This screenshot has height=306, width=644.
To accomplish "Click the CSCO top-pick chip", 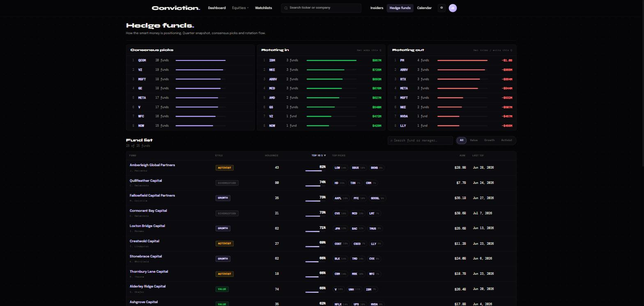I will tap(359, 243).
